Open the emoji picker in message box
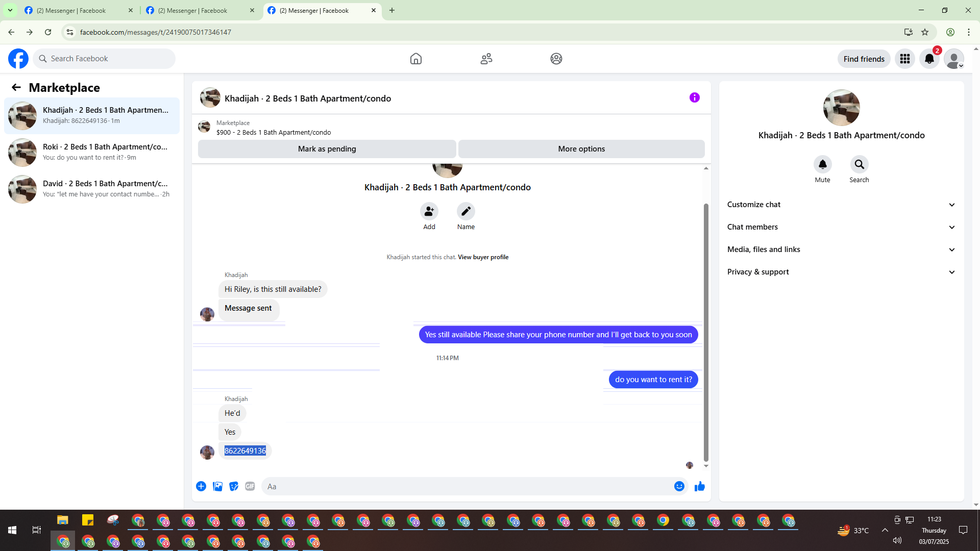The width and height of the screenshot is (980, 551). click(x=679, y=486)
